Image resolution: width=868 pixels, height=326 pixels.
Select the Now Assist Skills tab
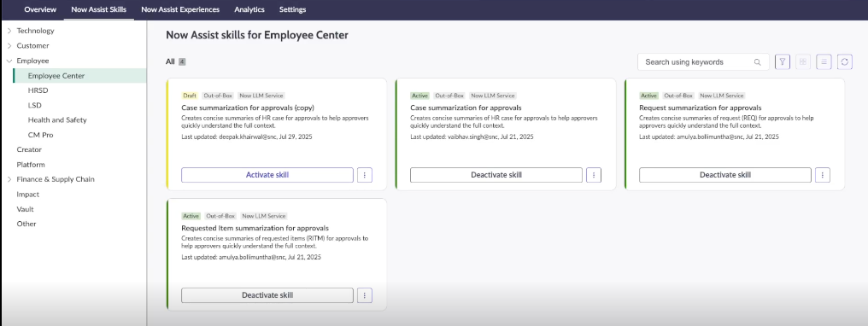click(x=98, y=9)
